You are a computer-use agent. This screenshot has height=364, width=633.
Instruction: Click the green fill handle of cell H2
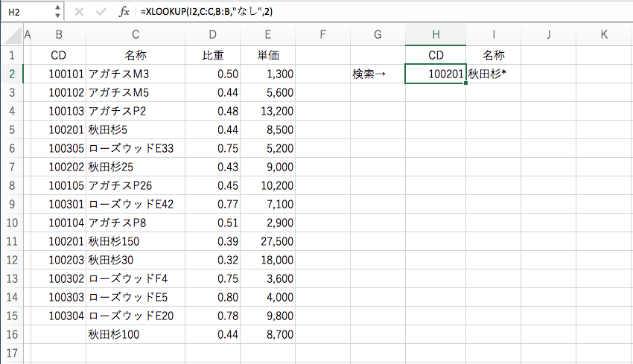point(466,83)
